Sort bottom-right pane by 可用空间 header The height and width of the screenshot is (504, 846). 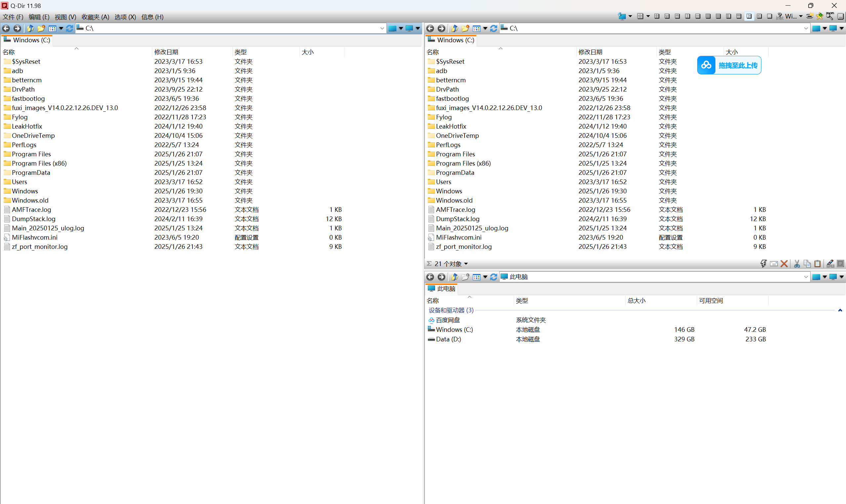point(732,300)
